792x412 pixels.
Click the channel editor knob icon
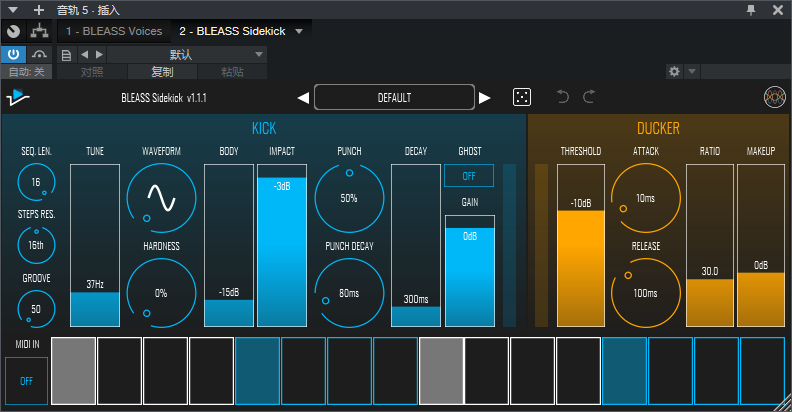pos(14,31)
